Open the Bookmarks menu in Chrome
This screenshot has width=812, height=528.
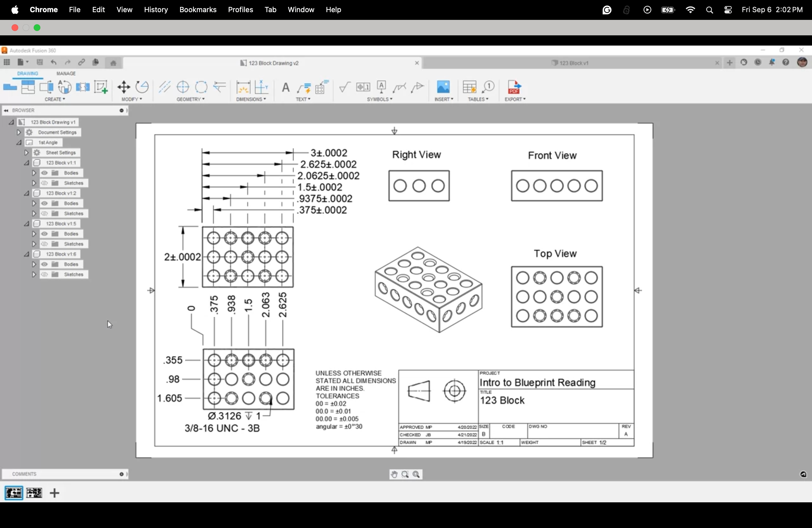[x=198, y=10]
